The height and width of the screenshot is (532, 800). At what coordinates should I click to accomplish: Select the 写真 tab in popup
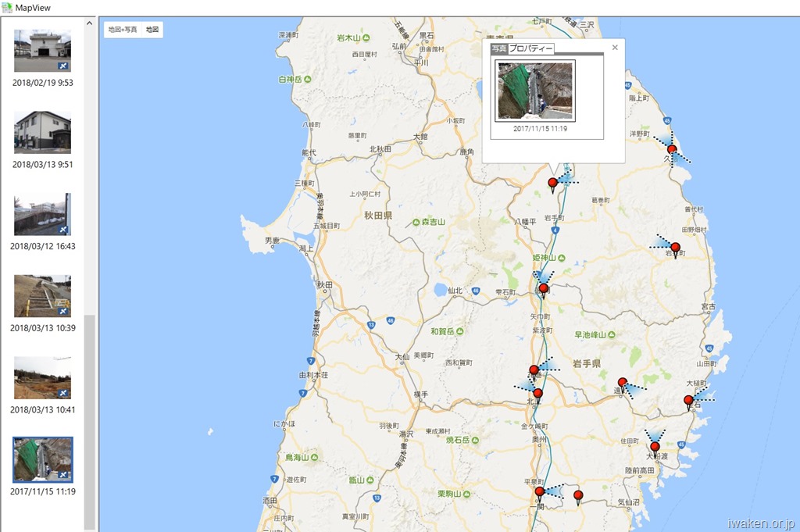499,48
